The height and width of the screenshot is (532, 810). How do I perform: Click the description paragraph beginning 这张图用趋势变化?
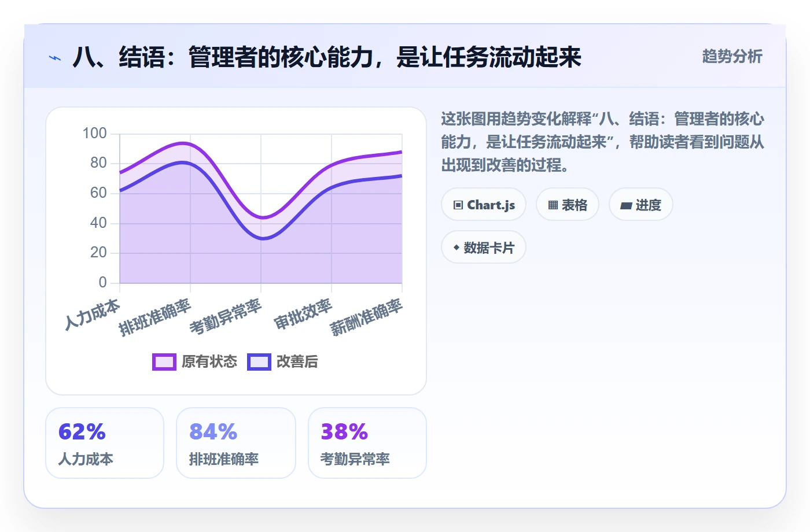(602, 142)
